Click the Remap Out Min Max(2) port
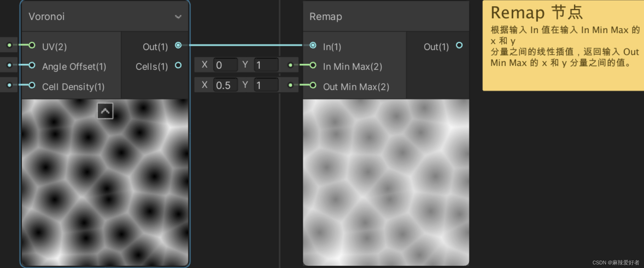This screenshot has width=644, height=268. pos(313,85)
